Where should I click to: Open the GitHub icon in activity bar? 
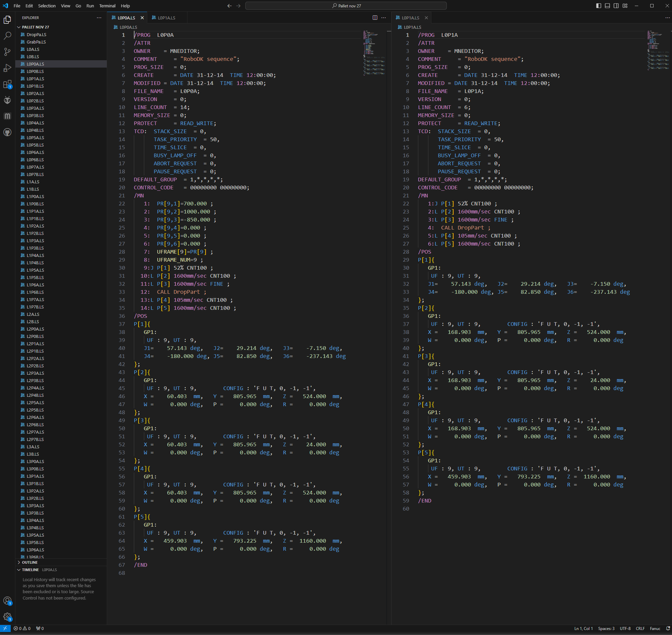[7, 132]
